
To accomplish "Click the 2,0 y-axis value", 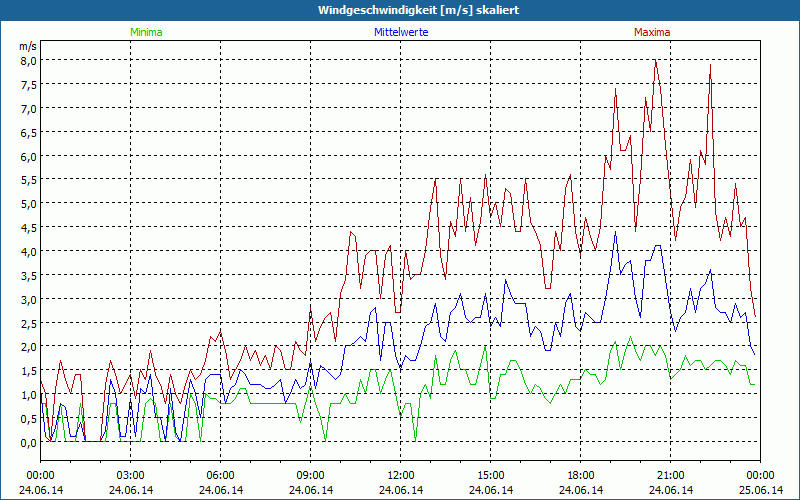I will point(29,347).
